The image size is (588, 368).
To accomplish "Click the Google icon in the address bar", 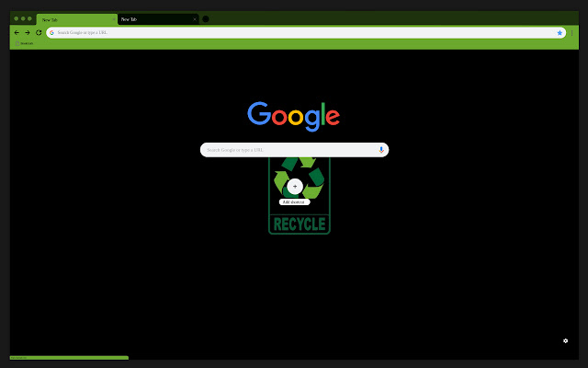I will point(51,33).
